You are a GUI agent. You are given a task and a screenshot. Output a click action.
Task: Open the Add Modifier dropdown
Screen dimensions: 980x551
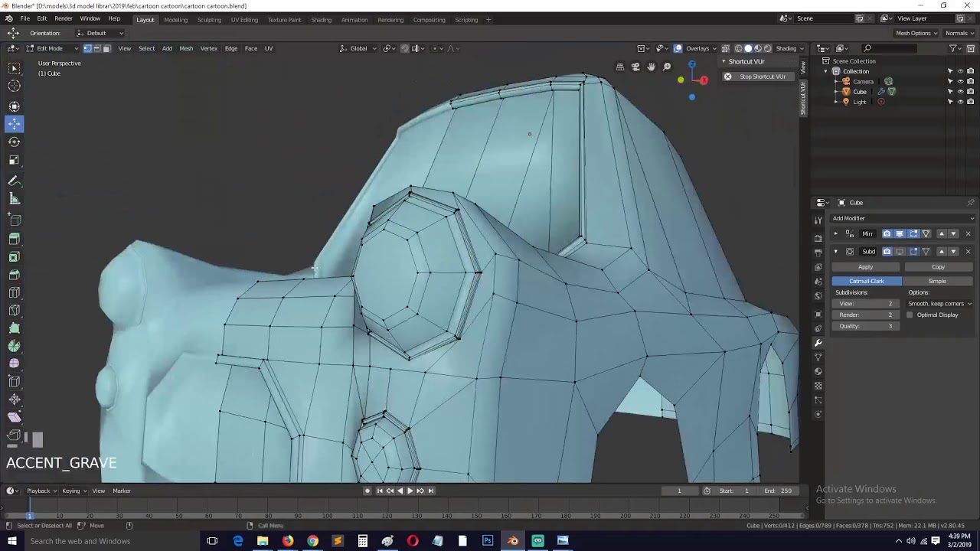903,218
